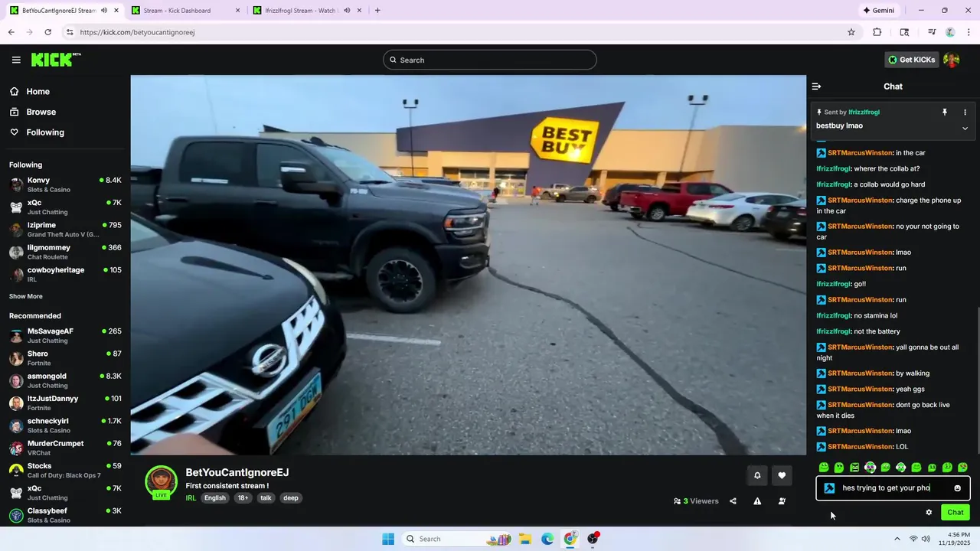980x551 pixels.
Task: Expand followed channels with Show More
Action: (26, 296)
